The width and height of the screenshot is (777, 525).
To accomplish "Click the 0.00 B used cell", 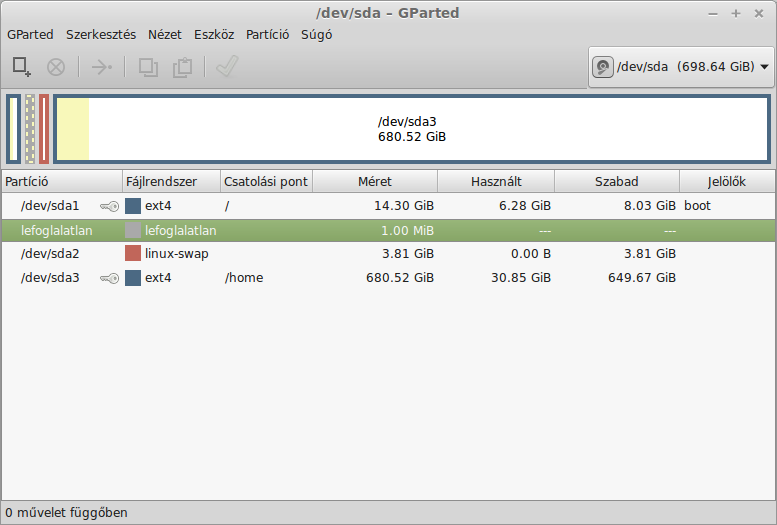I will 531,254.
